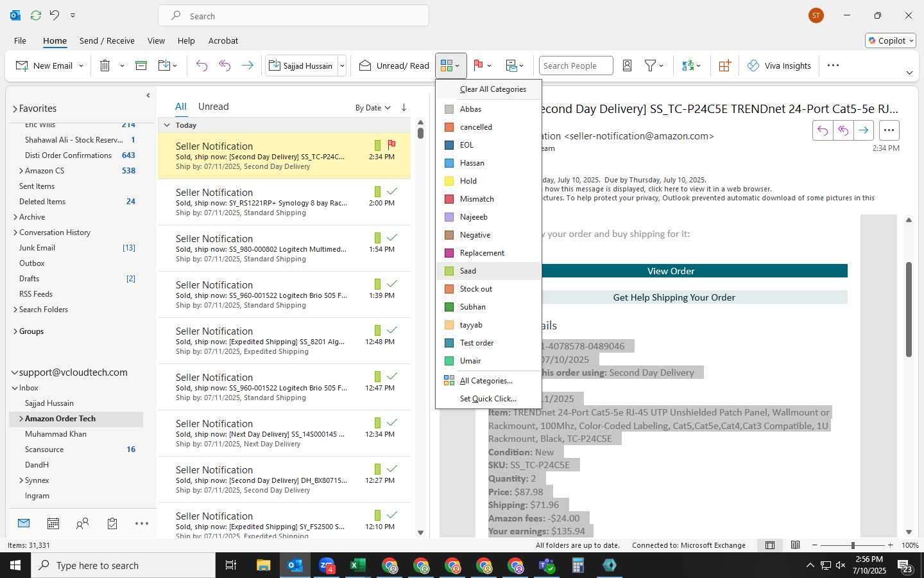Expand Quick Steps gallery dropdown

(343, 66)
